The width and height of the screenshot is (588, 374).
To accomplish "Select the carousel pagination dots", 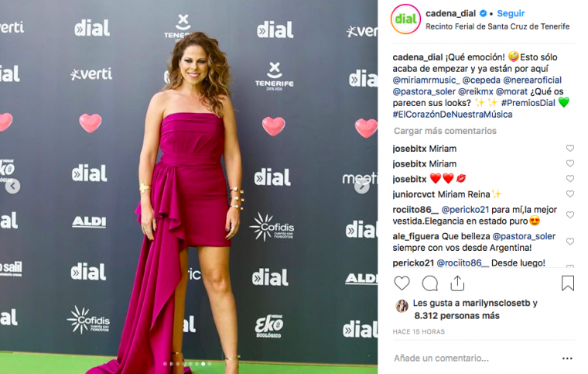I will pyautogui.click(x=187, y=364).
